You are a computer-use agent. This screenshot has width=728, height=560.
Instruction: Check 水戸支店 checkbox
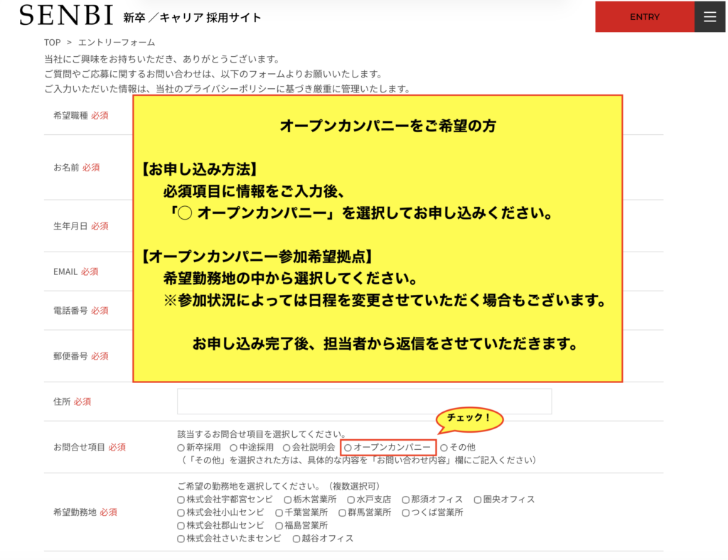(x=351, y=500)
